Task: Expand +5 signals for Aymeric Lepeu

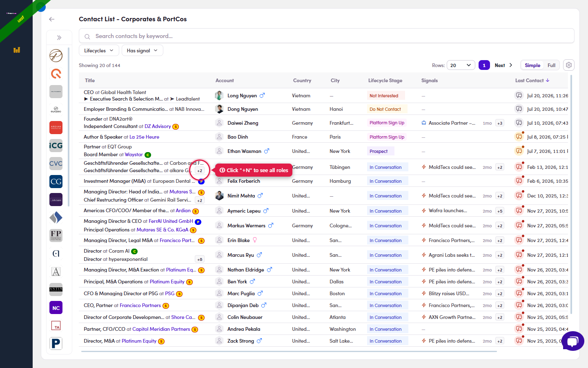Action: tap(500, 211)
